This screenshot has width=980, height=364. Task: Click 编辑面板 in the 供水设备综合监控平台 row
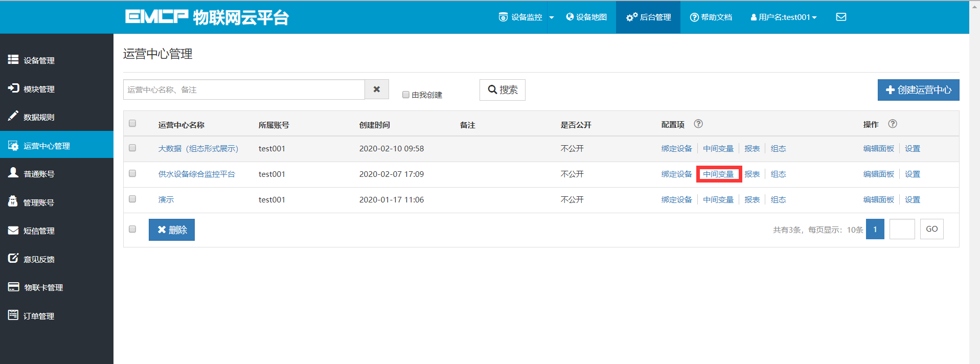(879, 174)
